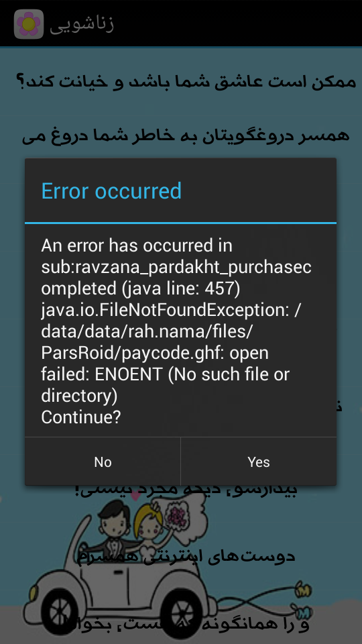Open the article ممکن است عاشق شما باشد
The image size is (362, 644).
pyautogui.click(x=186, y=81)
